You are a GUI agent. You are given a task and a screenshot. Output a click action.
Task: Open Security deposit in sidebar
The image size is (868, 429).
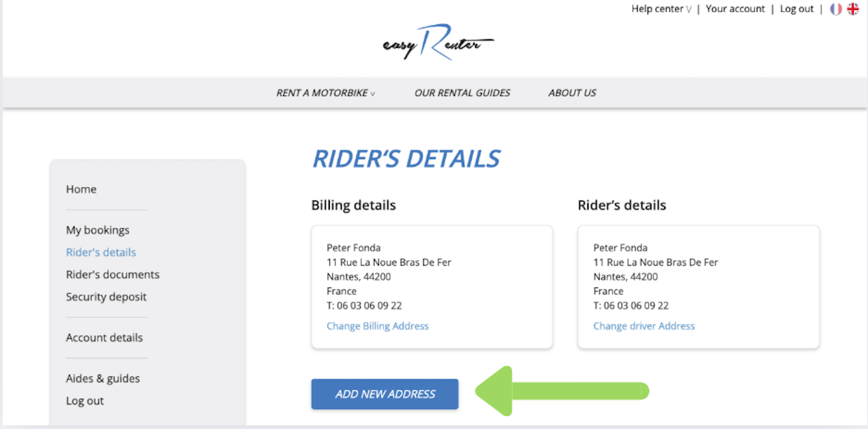pos(106,297)
